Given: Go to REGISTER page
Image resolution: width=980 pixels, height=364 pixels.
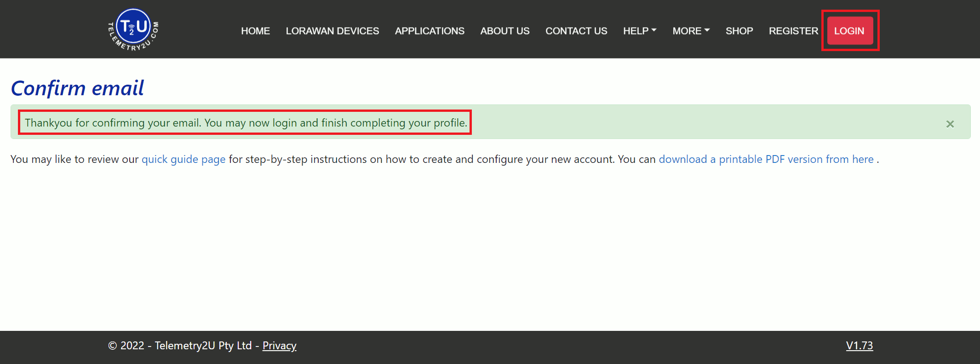Looking at the screenshot, I should (x=793, y=31).
